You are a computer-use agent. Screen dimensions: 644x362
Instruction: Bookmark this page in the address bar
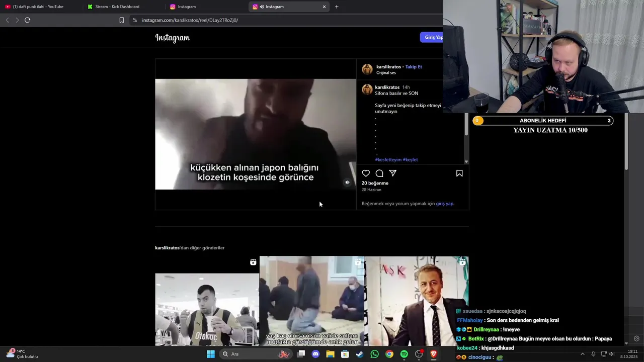tap(122, 20)
